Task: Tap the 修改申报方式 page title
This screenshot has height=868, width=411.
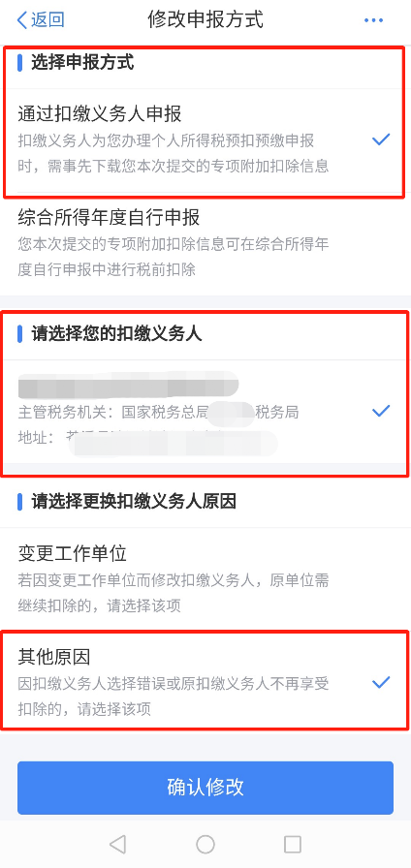Action: click(205, 19)
